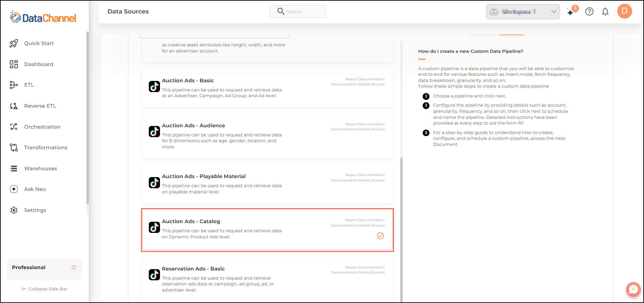This screenshot has height=303, width=644.
Task: Open Documentation Details (Source) for Auction Ads - Playable Material
Action: (358, 180)
